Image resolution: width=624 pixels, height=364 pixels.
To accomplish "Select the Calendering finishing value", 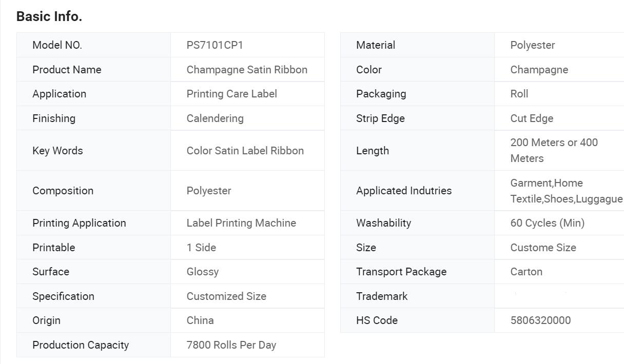I will coord(215,118).
